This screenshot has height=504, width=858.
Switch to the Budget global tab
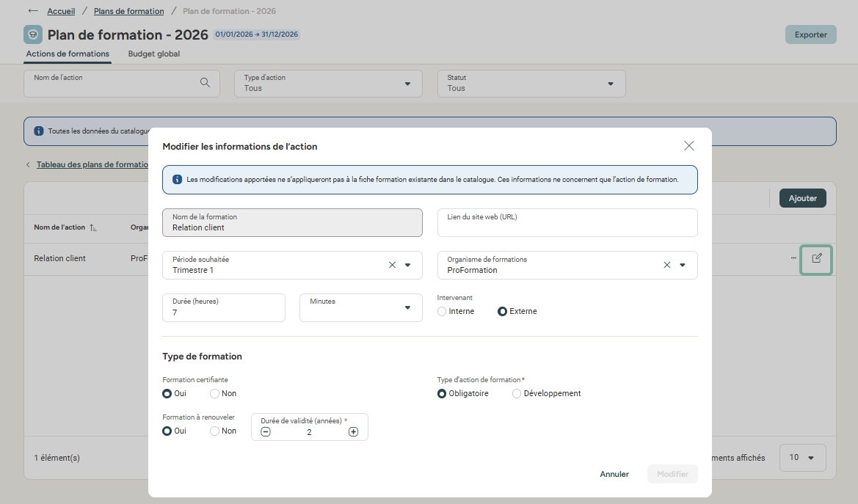click(x=153, y=54)
